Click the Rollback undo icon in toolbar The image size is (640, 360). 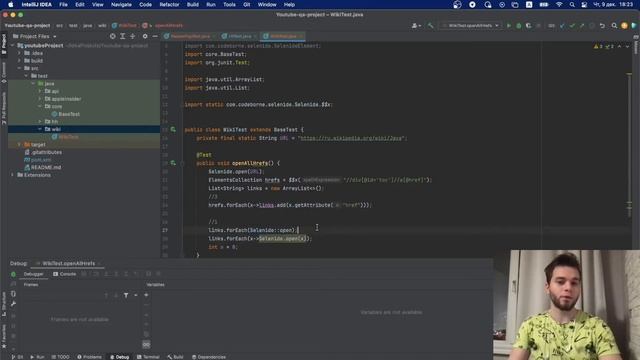(x=602, y=26)
